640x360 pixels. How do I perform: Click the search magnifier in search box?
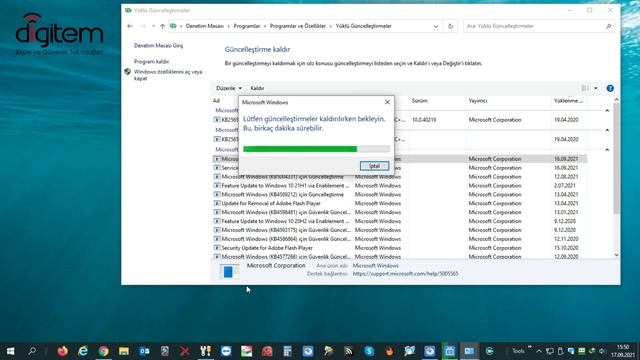[608, 26]
